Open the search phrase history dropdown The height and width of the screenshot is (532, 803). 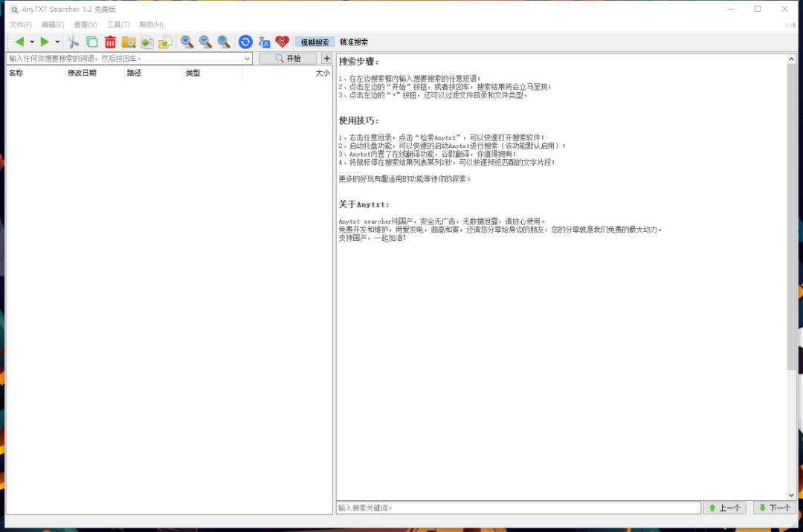[x=248, y=58]
